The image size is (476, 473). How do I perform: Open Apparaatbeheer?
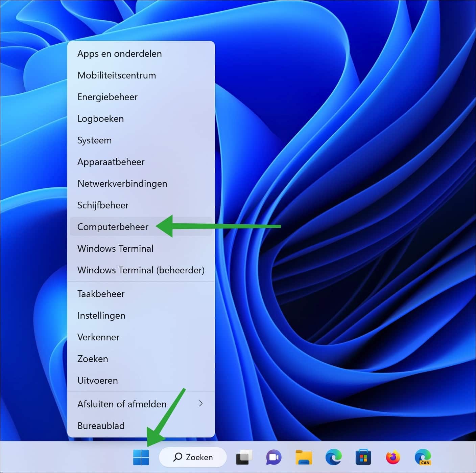pyautogui.click(x=141, y=162)
